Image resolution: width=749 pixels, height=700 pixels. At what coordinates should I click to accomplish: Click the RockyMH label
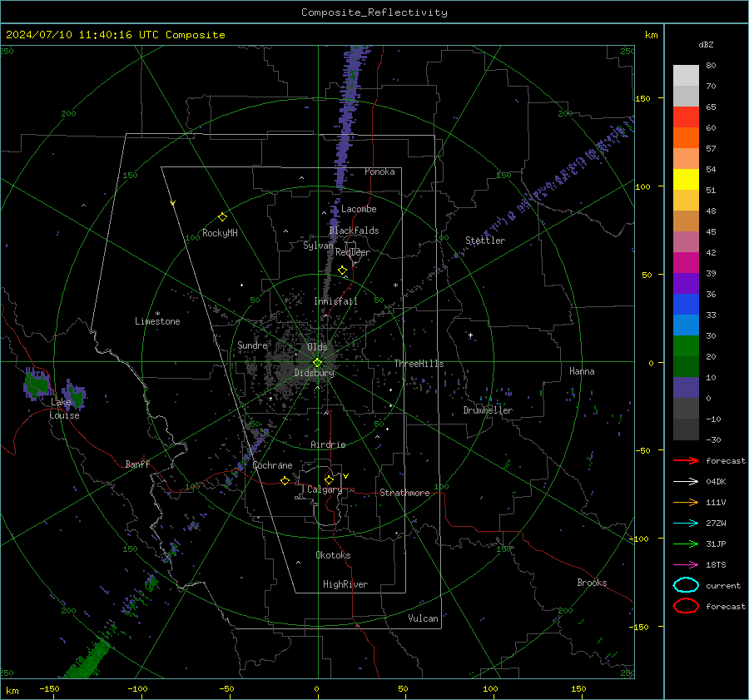point(220,233)
